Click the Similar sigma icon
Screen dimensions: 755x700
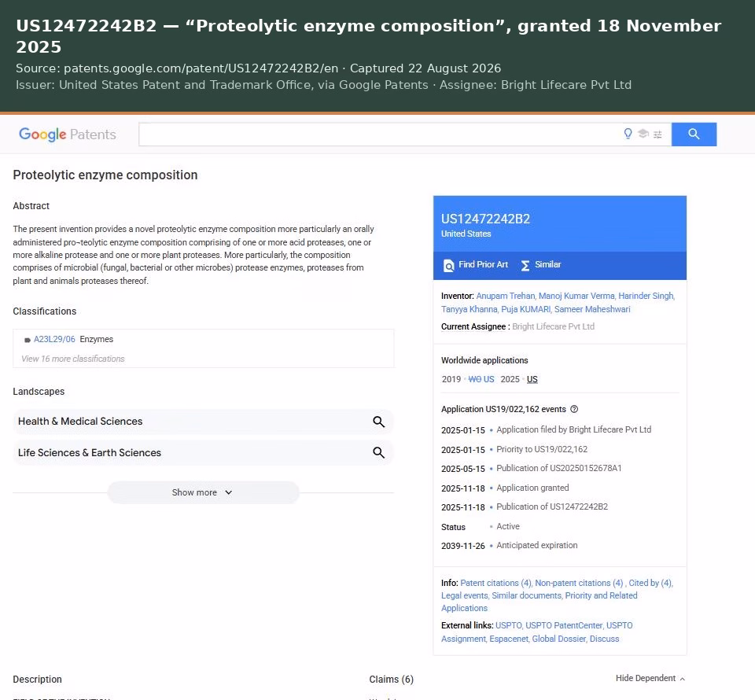[525, 265]
